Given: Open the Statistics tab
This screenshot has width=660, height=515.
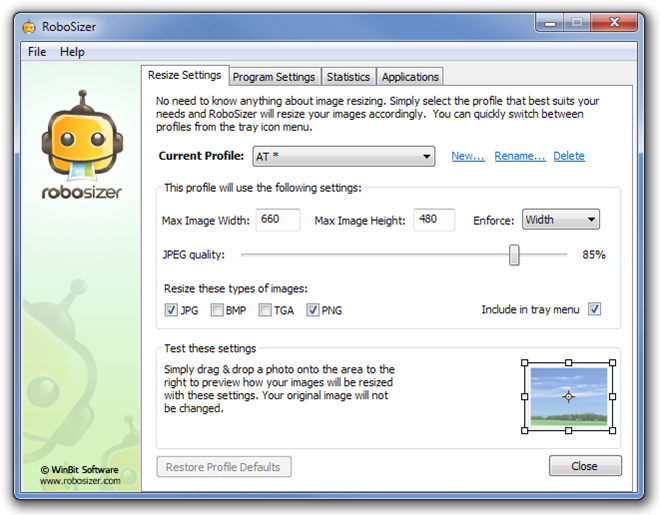Looking at the screenshot, I should [348, 77].
